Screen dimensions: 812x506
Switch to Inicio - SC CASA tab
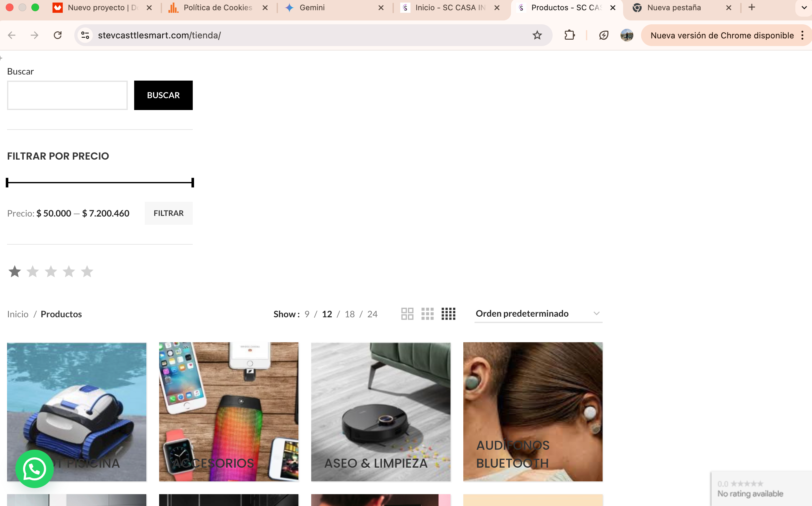pyautogui.click(x=450, y=7)
